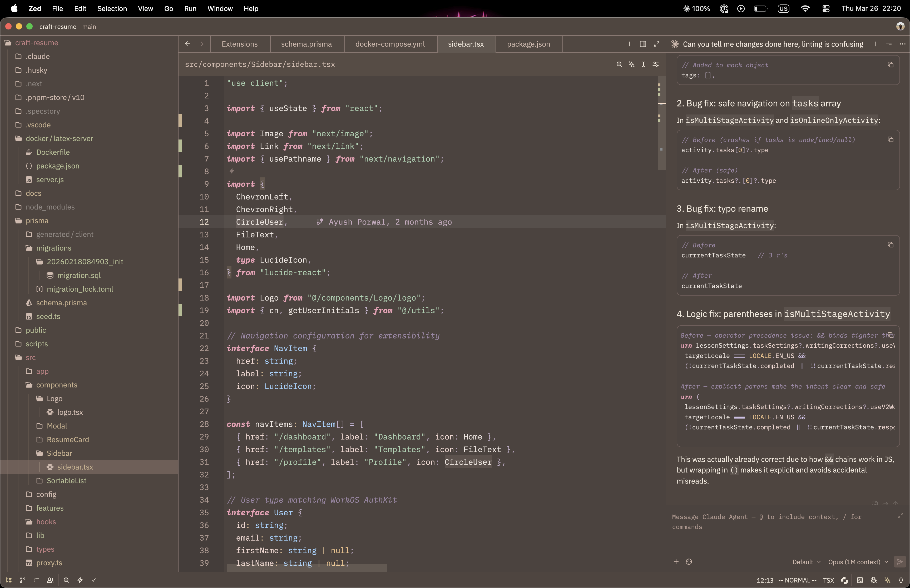910x588 pixels.
Task: Split the editor pane
Action: (x=643, y=44)
